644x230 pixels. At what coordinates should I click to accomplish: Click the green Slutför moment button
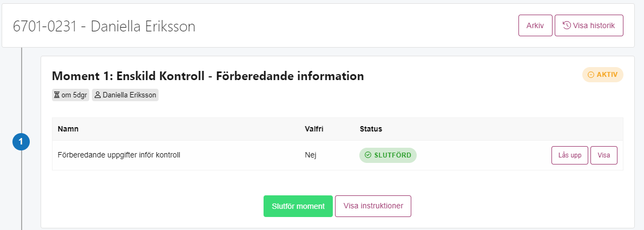click(298, 206)
